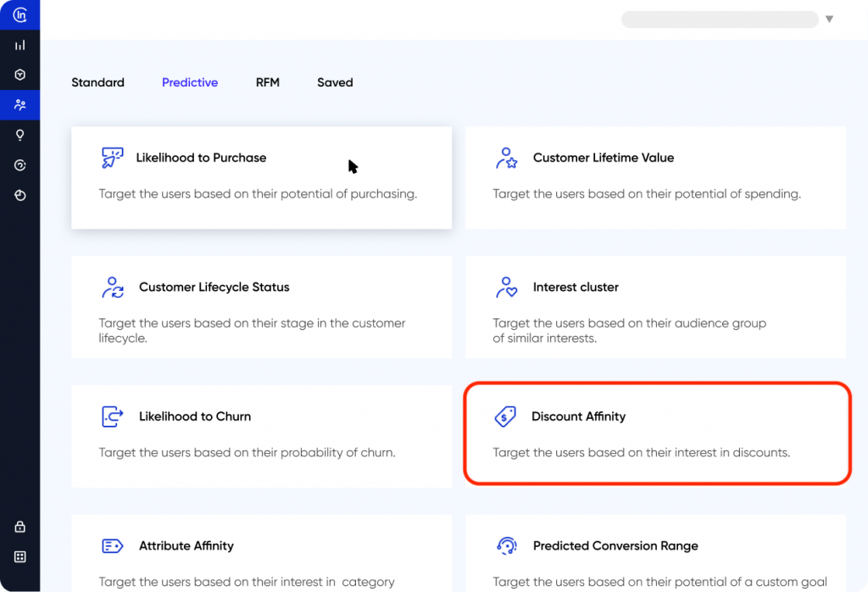
Task: Choose the Customer Lifetime Value card
Action: [x=655, y=177]
